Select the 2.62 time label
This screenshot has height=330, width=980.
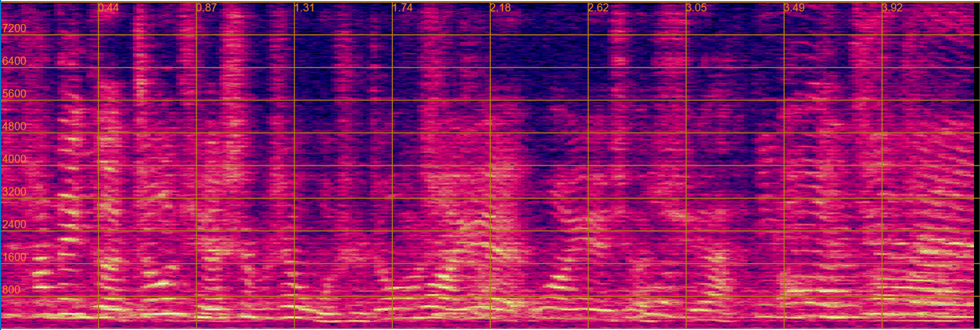coord(598,8)
